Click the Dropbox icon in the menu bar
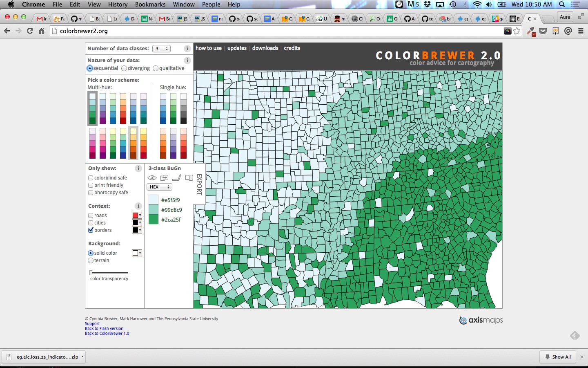This screenshot has width=588, height=368. click(428, 4)
